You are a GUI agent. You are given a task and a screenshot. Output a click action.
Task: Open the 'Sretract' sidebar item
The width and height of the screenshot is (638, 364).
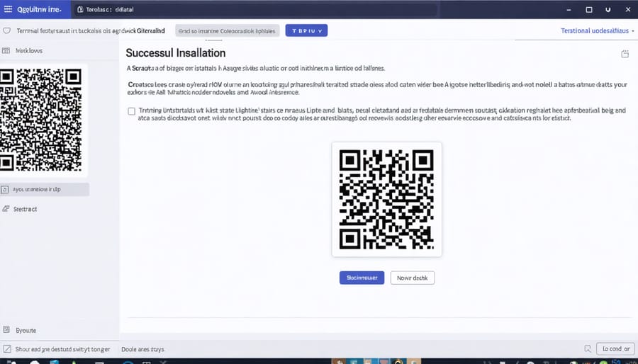point(26,209)
